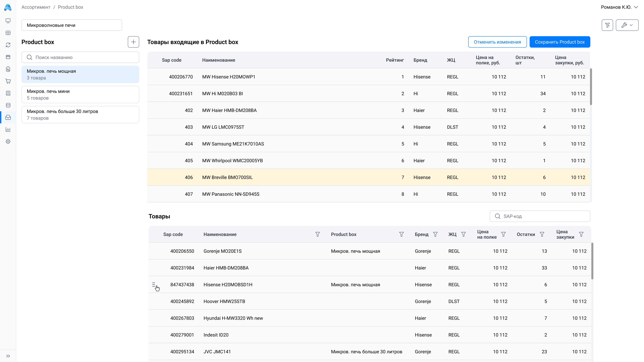This screenshot has height=362, width=644.
Task: Open the Микроволновые печи category selector
Action: click(72, 25)
